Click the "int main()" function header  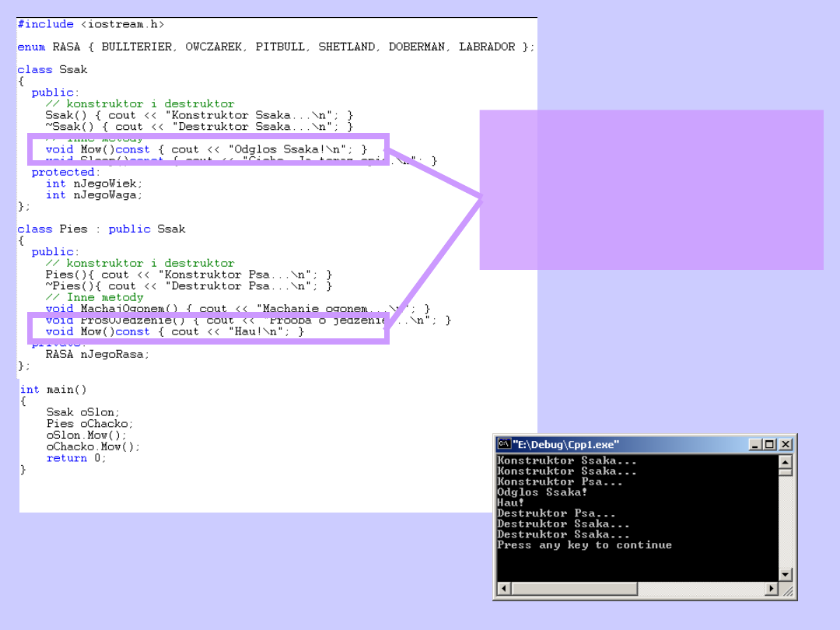[53, 390]
